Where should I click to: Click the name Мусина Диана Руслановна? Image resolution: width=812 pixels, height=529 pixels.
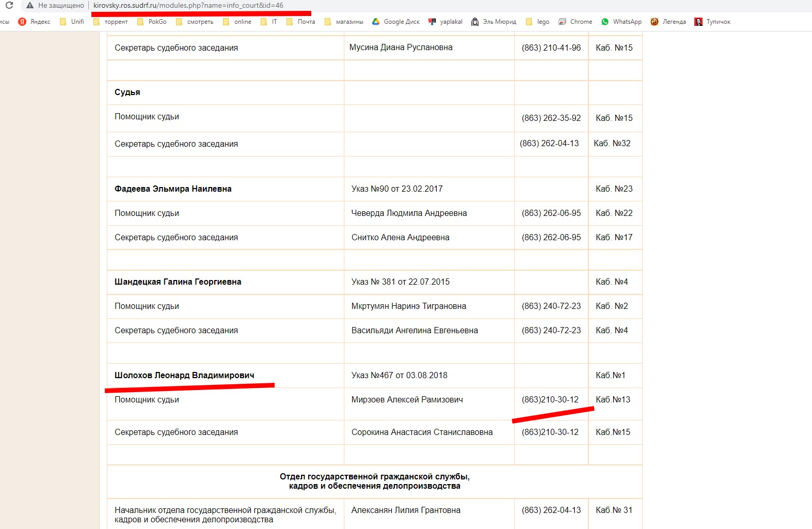(x=401, y=47)
